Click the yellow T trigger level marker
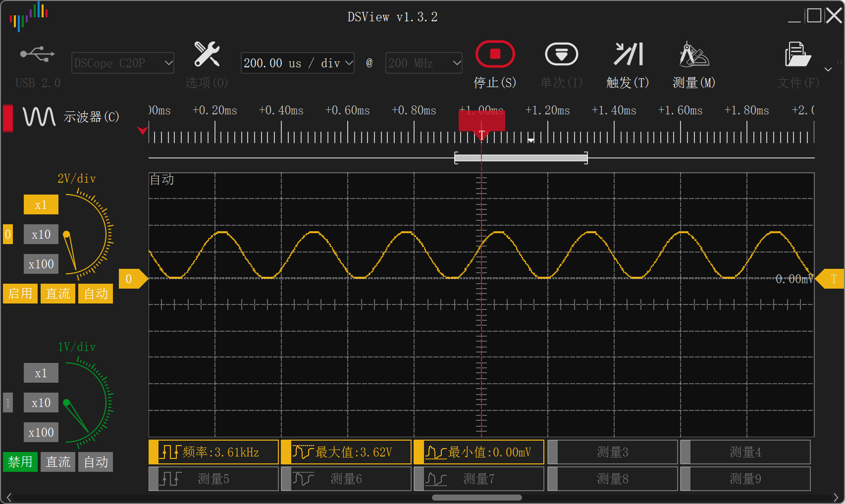 [x=830, y=279]
